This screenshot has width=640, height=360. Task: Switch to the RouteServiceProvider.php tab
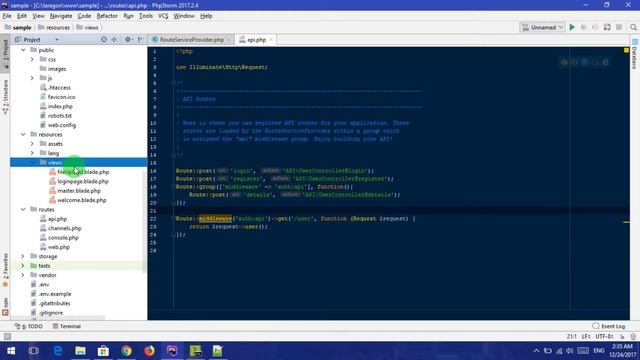[x=191, y=40]
